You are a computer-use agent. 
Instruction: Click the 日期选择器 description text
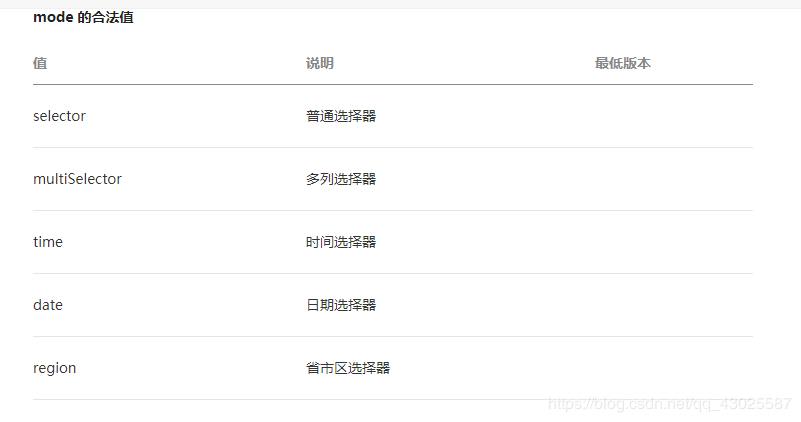[x=341, y=305]
